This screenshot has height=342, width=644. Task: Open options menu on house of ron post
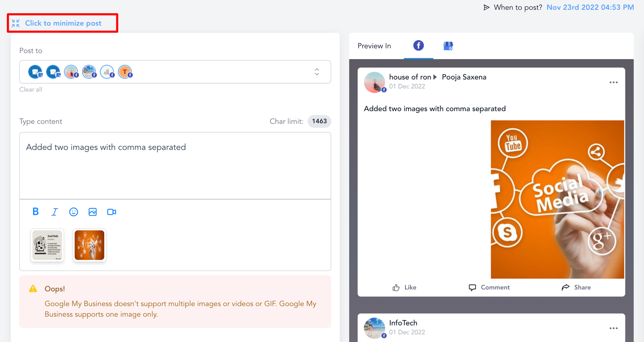tap(613, 82)
